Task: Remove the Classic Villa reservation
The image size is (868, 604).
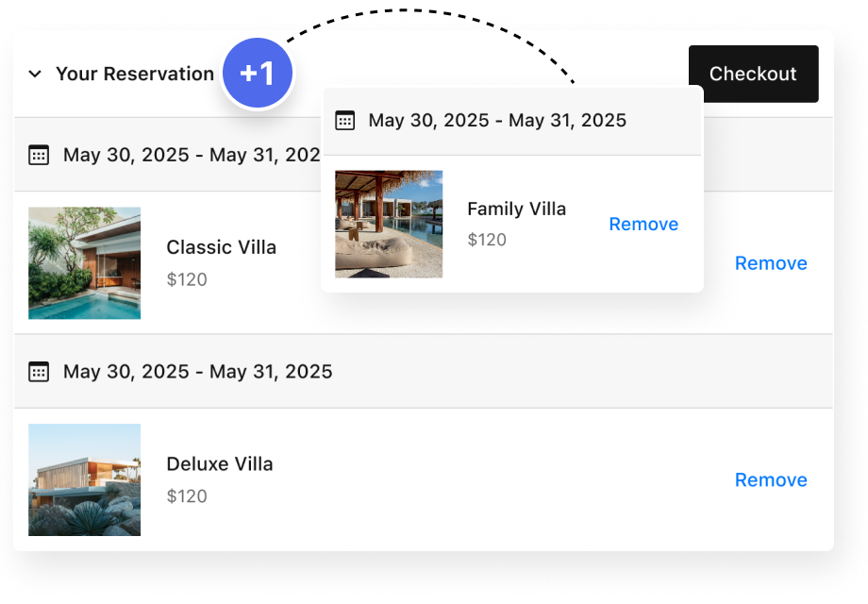Action: pos(771,263)
